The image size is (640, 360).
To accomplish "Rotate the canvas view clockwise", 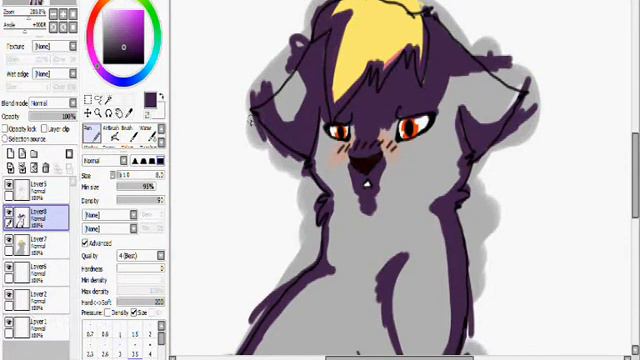I will tap(63, 27).
